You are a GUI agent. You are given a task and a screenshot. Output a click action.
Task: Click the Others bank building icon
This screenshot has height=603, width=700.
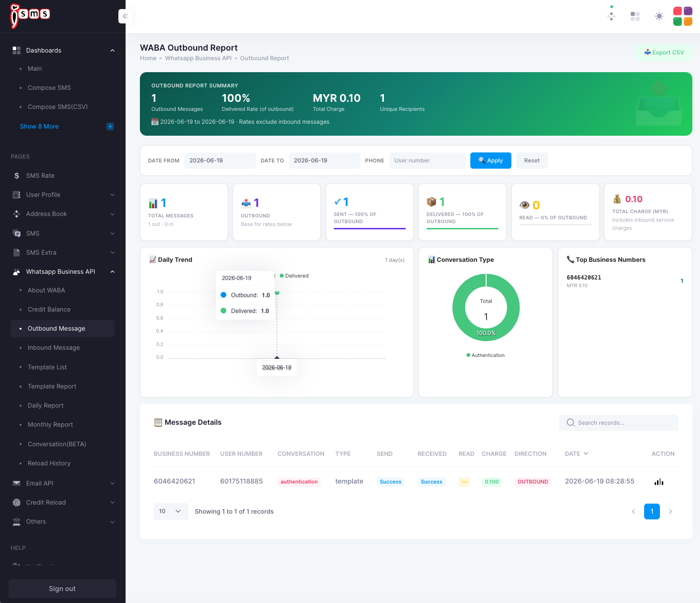[17, 522]
